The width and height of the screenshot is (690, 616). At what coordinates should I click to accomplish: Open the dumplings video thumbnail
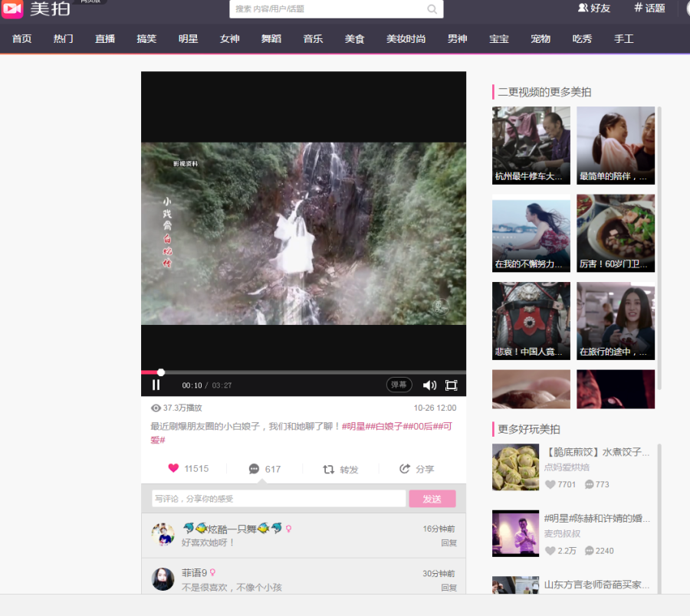coord(515,467)
